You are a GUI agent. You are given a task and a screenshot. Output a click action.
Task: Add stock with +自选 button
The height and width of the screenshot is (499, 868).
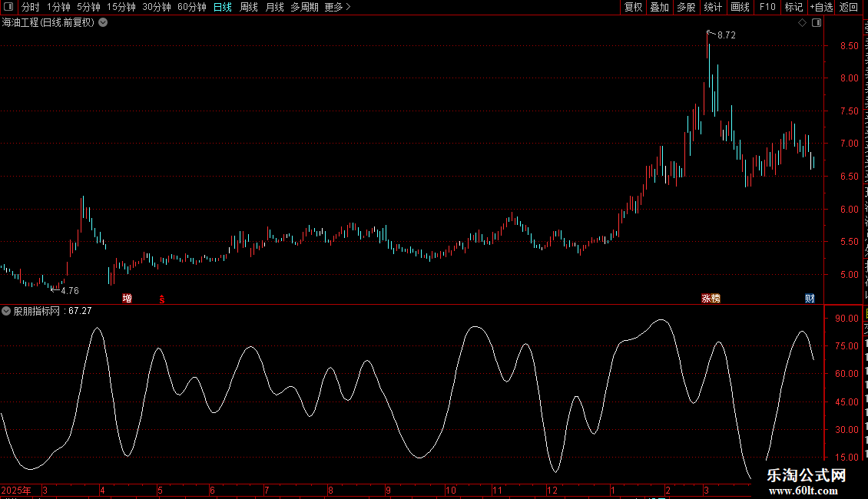pos(821,7)
